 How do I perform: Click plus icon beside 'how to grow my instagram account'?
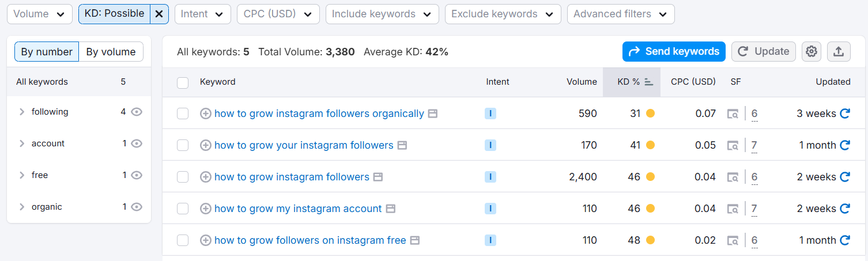tap(205, 209)
